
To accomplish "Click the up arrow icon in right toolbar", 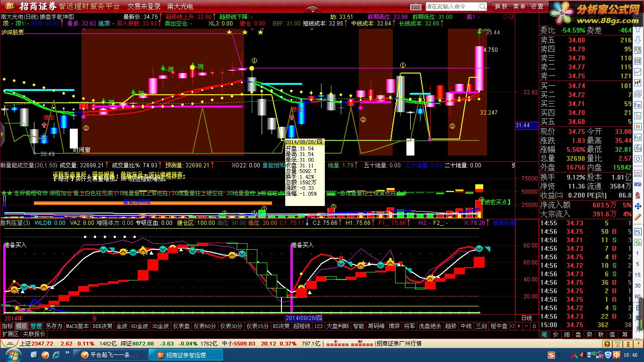I will [x=638, y=29].
